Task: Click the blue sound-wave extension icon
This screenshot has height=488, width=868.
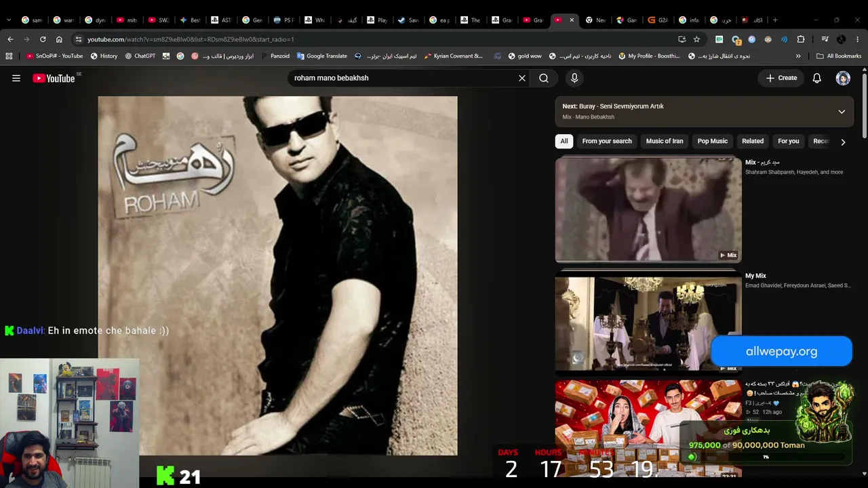Action: [785, 39]
